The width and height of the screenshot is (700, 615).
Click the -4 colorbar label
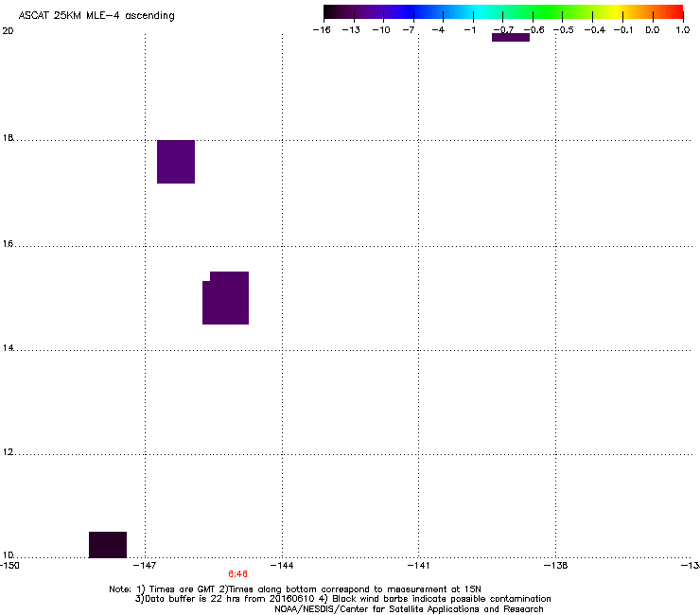(x=438, y=30)
